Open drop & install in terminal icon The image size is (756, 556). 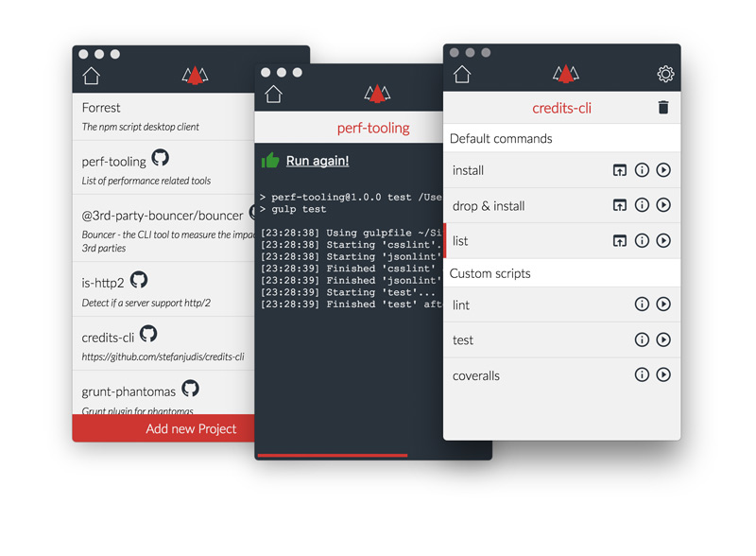(x=620, y=205)
